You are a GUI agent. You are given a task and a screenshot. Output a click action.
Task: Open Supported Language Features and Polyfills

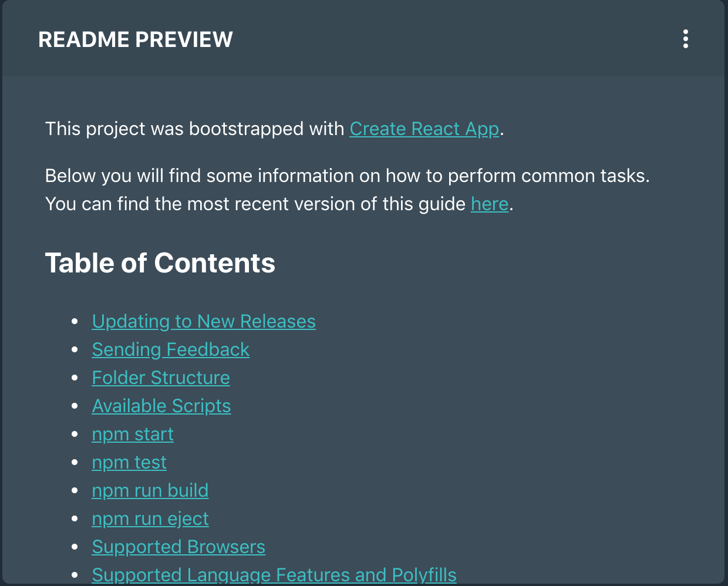pos(274,575)
